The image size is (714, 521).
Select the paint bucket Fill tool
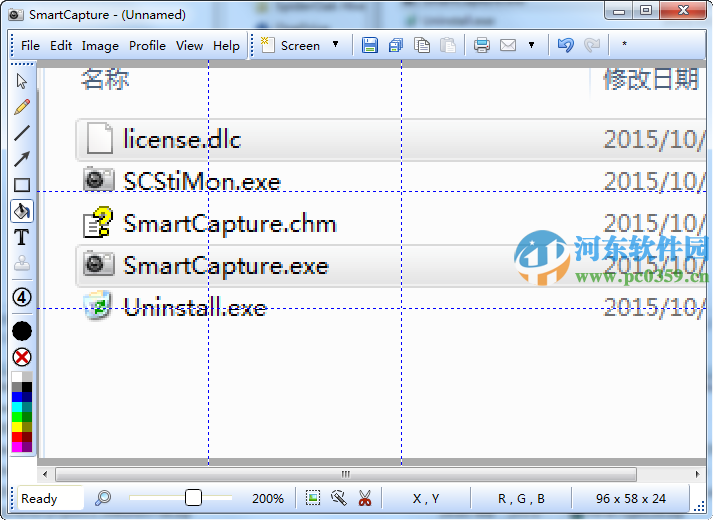[x=22, y=211]
